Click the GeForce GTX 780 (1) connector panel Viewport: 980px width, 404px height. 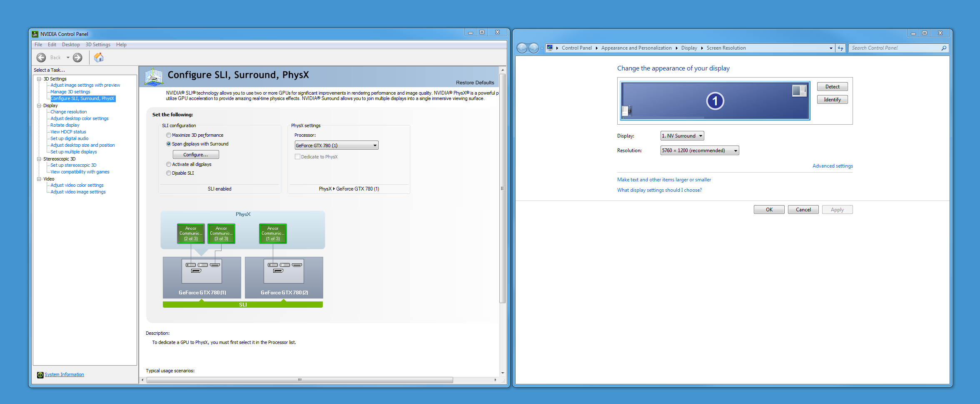[x=202, y=271]
